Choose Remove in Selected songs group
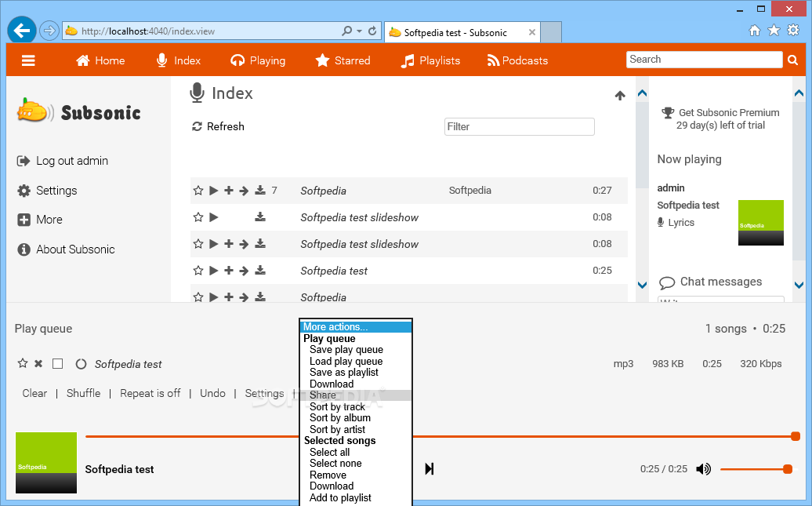Viewport: 812px width, 506px height. tap(328, 475)
